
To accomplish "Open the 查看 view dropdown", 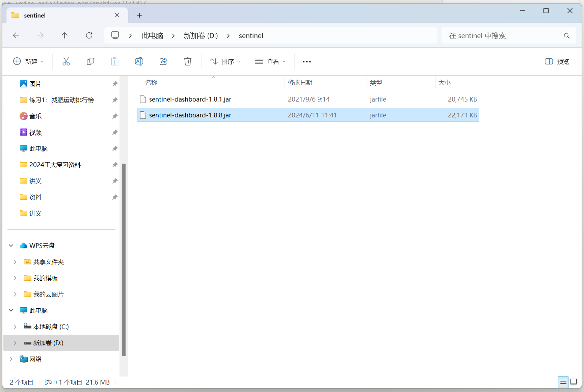I will pos(270,61).
